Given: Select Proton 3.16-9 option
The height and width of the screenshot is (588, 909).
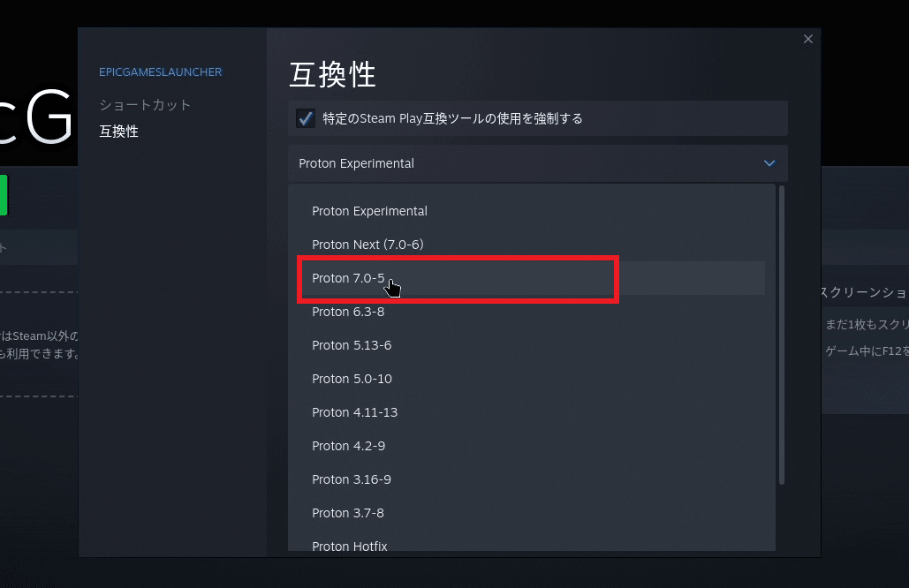Looking at the screenshot, I should [x=532, y=479].
